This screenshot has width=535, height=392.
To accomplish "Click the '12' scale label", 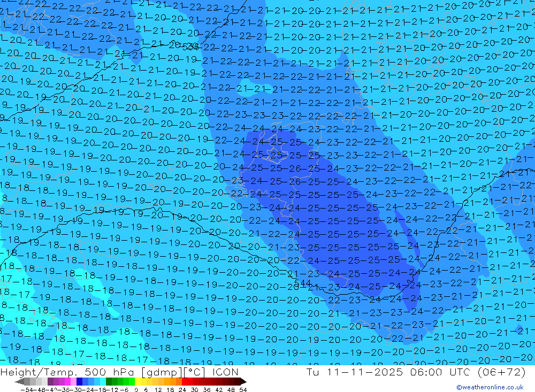I will 158,390.
